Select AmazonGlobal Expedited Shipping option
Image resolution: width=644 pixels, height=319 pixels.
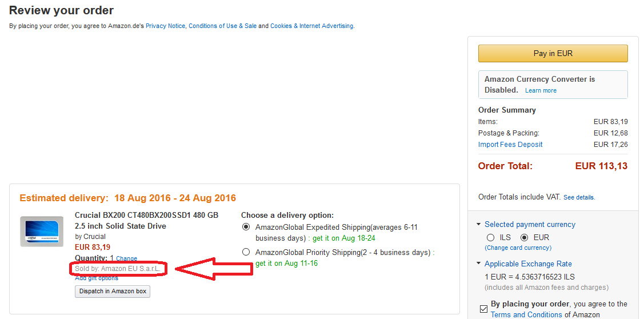(246, 227)
